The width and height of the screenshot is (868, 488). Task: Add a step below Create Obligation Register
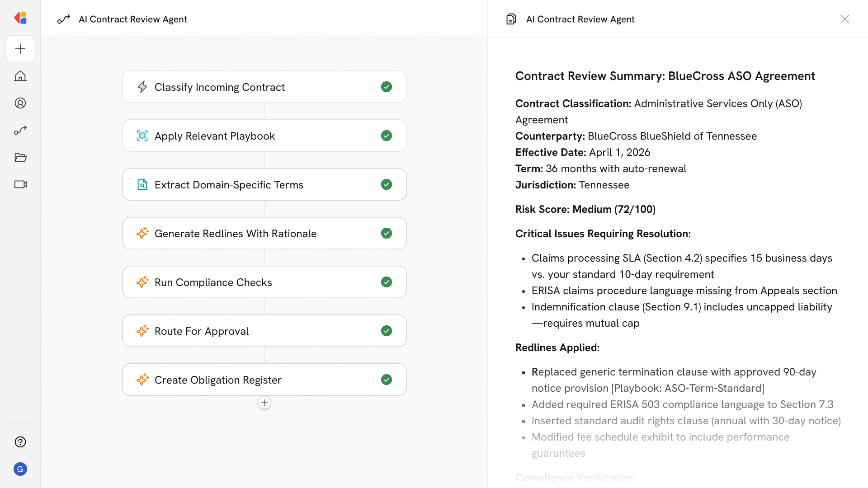[264, 403]
